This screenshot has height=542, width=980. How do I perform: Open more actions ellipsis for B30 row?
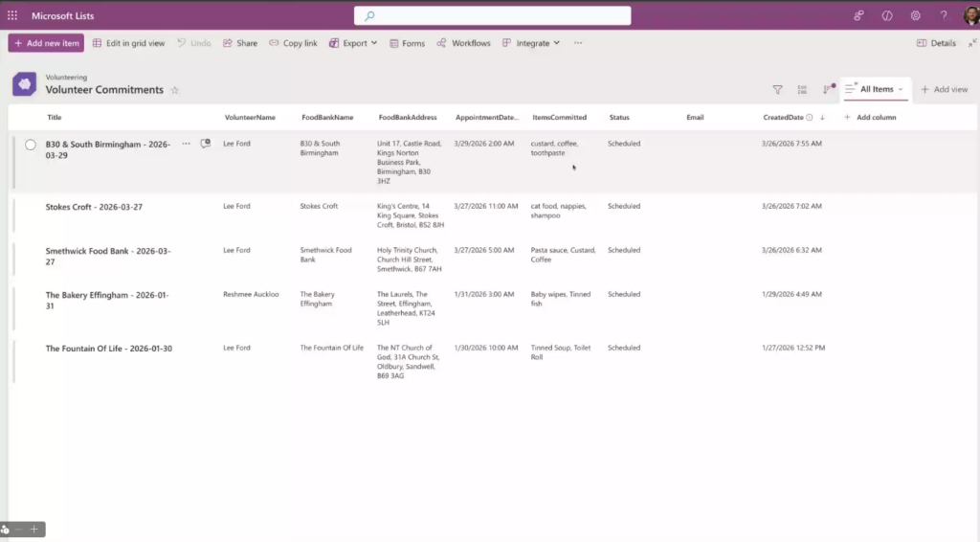(186, 144)
